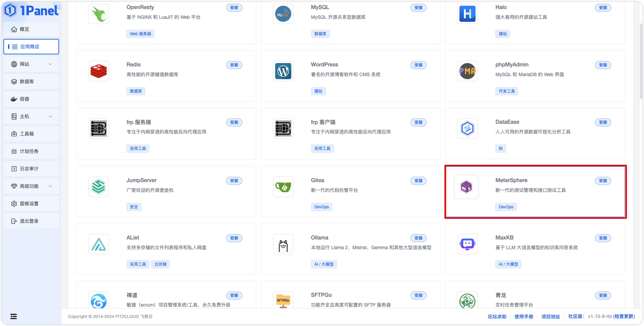Click the 1Panel logo
Screen dimensions: 644x326
[31, 10]
